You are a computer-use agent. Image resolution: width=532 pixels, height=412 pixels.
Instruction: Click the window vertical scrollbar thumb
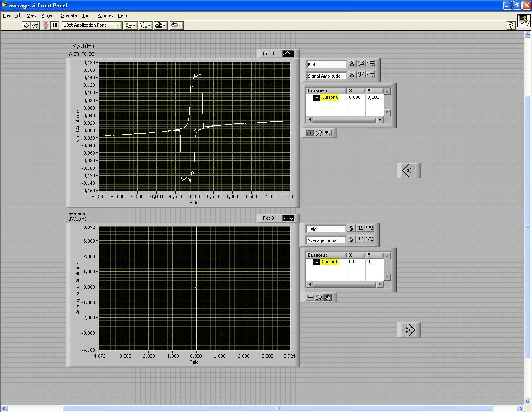[528, 227]
